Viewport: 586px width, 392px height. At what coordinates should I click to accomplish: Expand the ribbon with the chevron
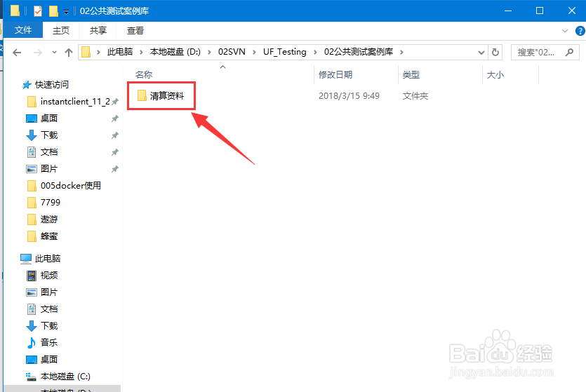[565, 31]
